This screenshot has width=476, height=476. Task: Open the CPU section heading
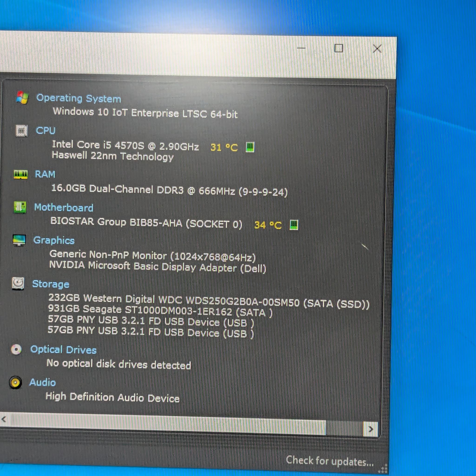click(x=46, y=130)
